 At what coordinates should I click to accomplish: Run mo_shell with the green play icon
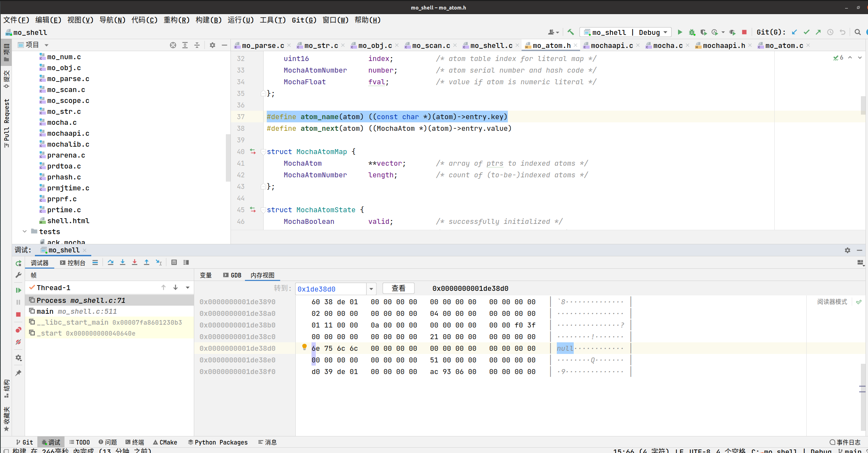point(680,32)
